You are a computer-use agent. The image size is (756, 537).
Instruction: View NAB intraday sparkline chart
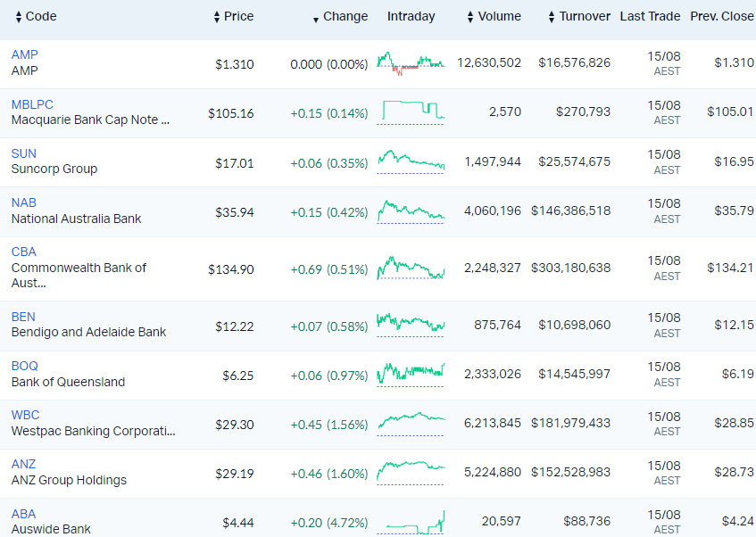411,211
